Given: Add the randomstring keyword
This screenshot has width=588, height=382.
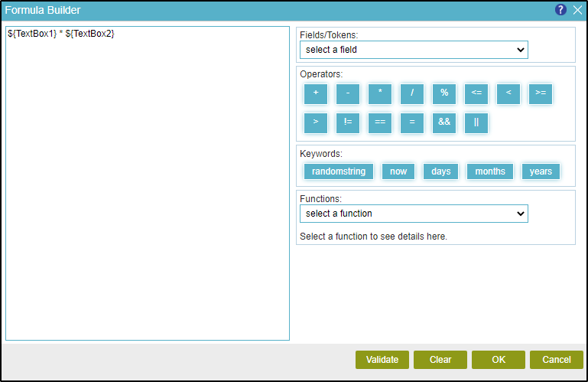Looking at the screenshot, I should point(339,171).
